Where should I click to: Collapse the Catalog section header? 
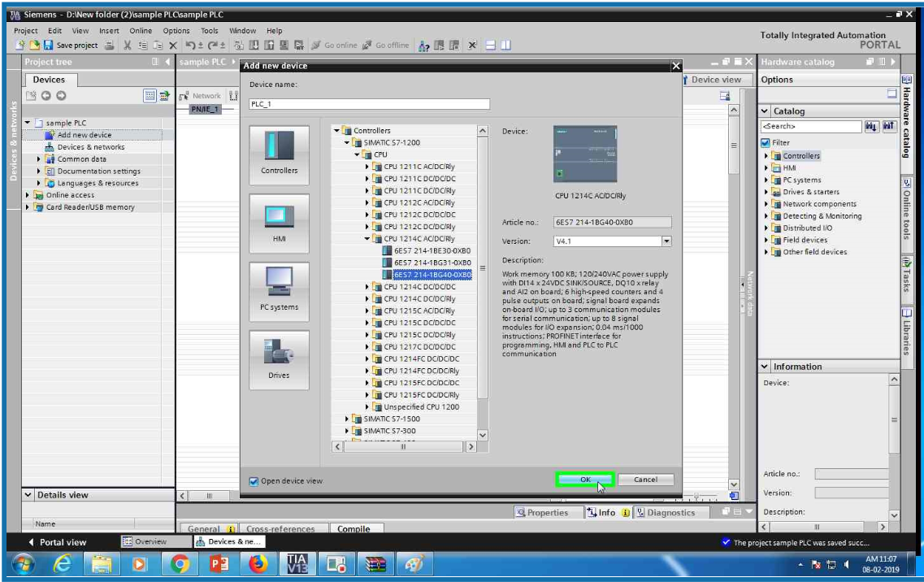click(764, 111)
